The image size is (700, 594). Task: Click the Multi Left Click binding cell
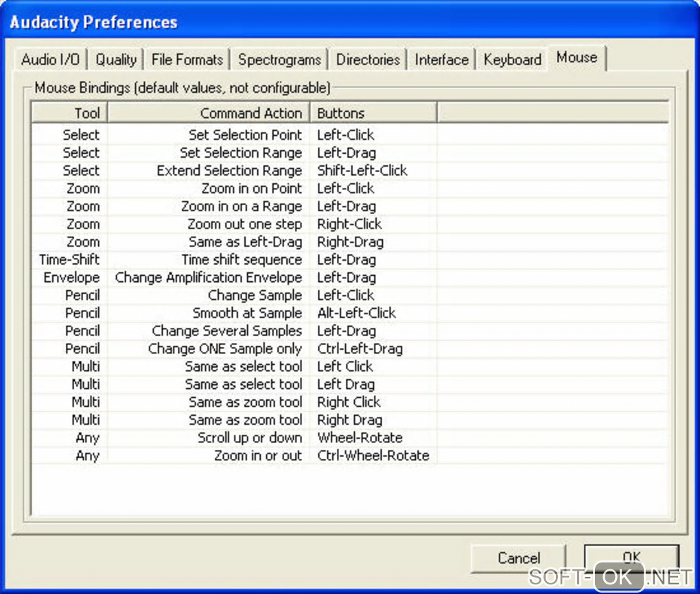[345, 366]
